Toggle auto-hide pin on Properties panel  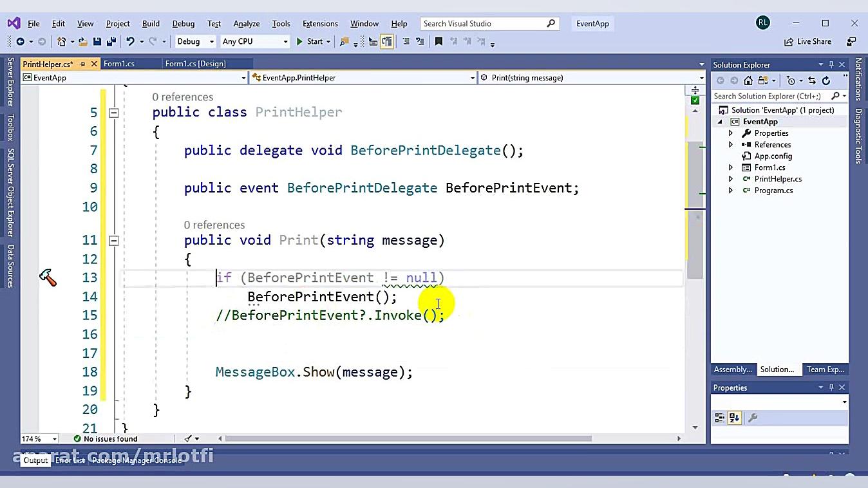(831, 387)
